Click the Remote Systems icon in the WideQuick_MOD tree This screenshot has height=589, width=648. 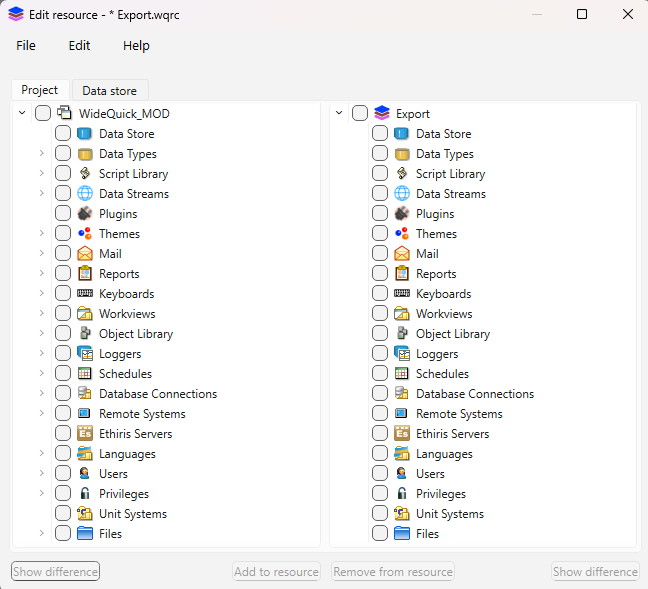(x=85, y=413)
